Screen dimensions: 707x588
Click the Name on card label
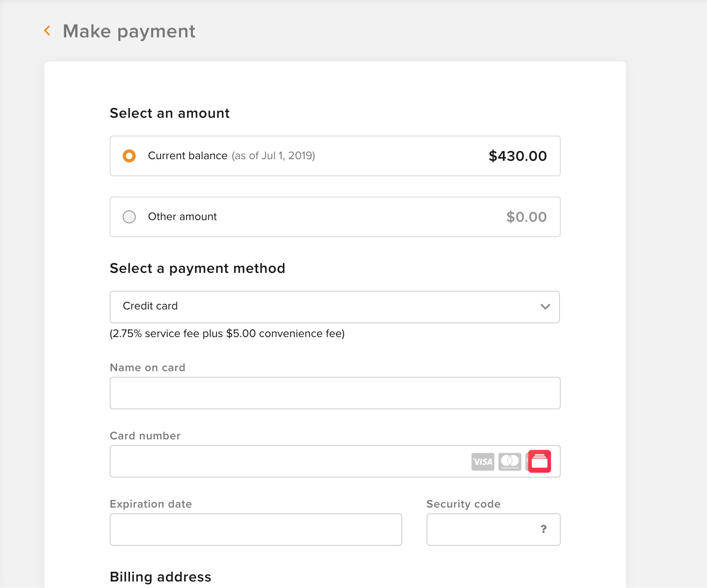[147, 367]
